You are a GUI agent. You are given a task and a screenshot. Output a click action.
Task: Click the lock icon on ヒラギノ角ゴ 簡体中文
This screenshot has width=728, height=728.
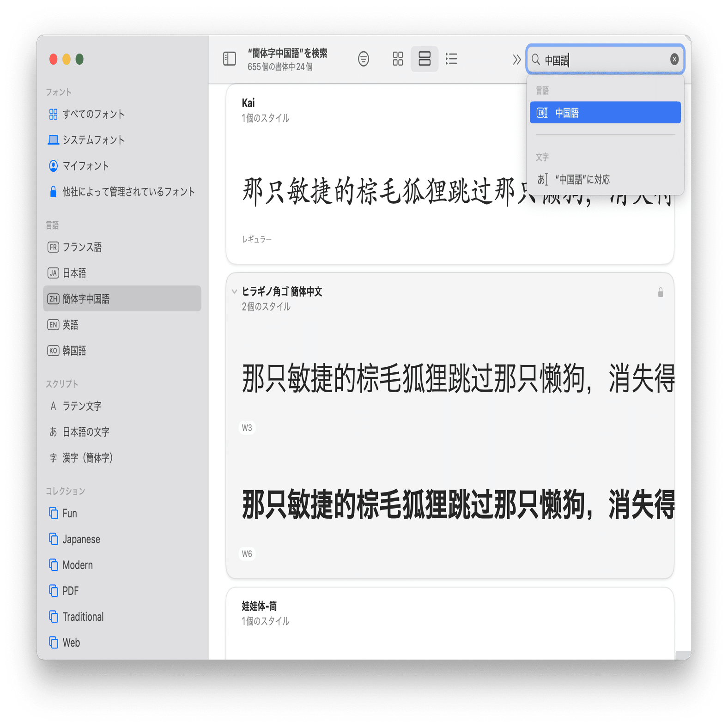661,292
